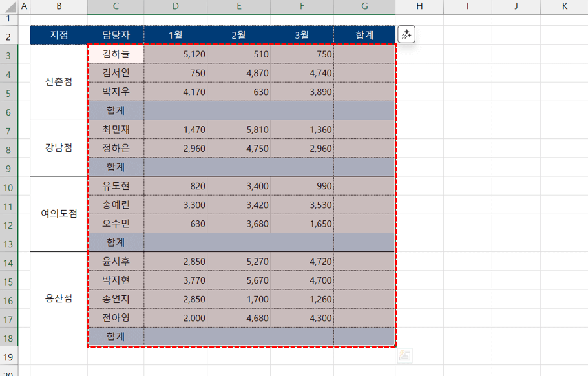
Task: Select the cell with name 김하늘
Action: 116,54
